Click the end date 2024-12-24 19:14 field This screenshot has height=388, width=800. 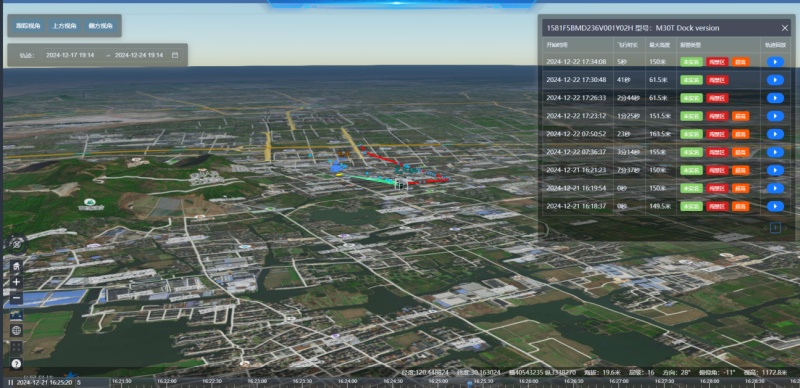(x=139, y=55)
